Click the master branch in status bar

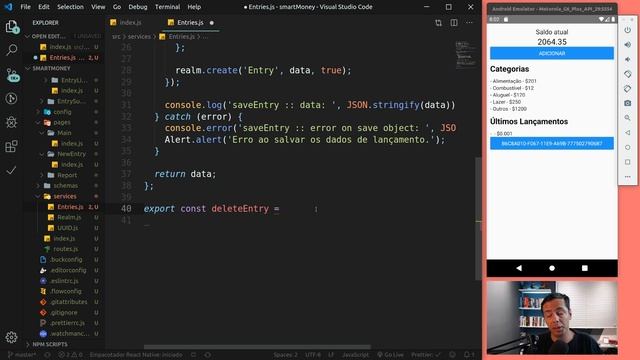coord(22,355)
